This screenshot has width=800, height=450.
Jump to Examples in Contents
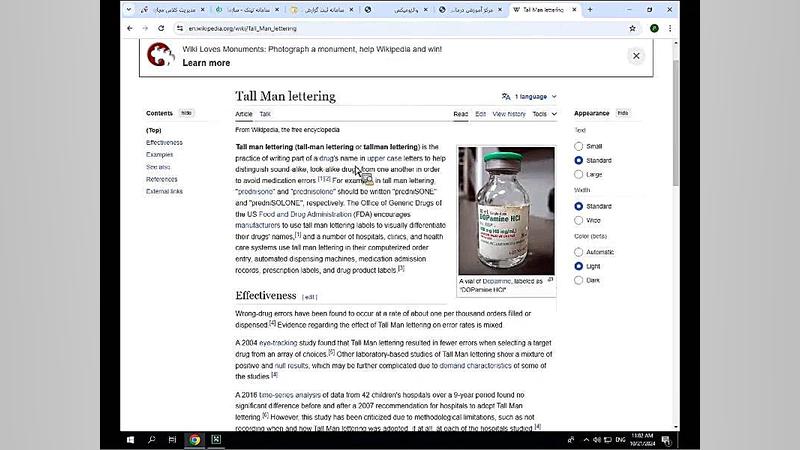pos(159,155)
